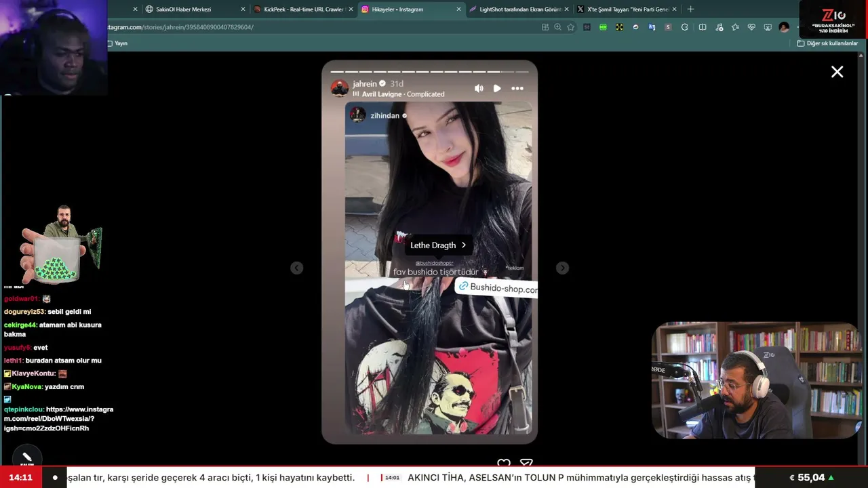Open the qtepinkclou Instagram reel link in chat
The image size is (868, 488).
coord(58,419)
